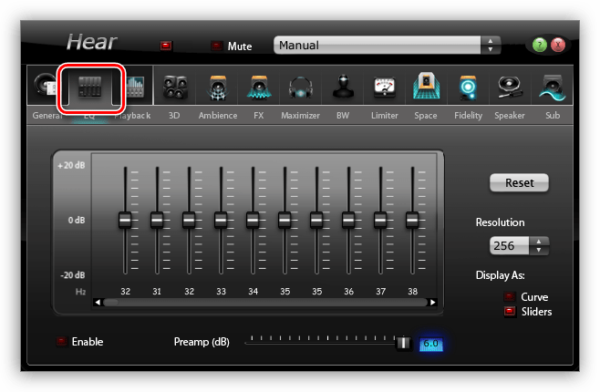Click the Reset button
This screenshot has height=392, width=600.
519,183
